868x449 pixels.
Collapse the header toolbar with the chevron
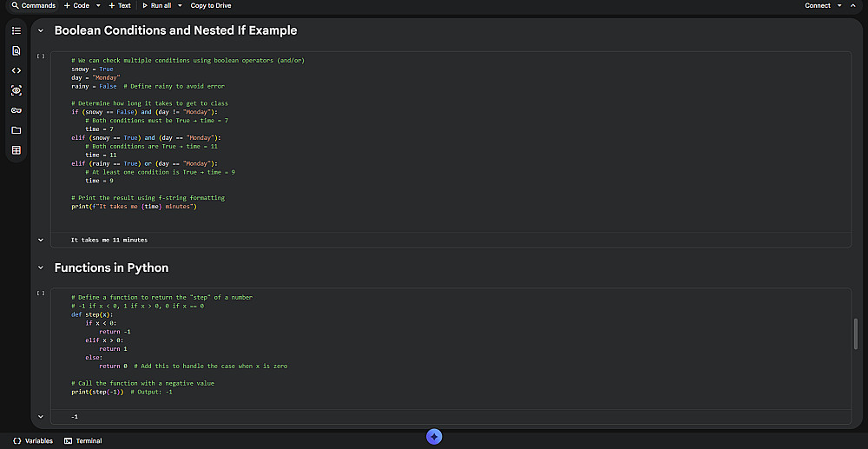[853, 5]
